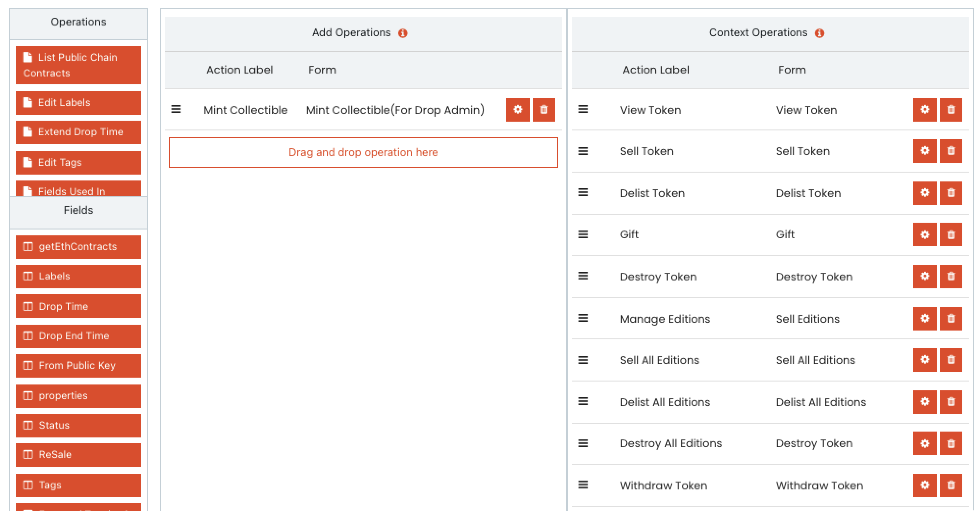Select the Status field
The width and height of the screenshot is (980, 511).
[78, 425]
